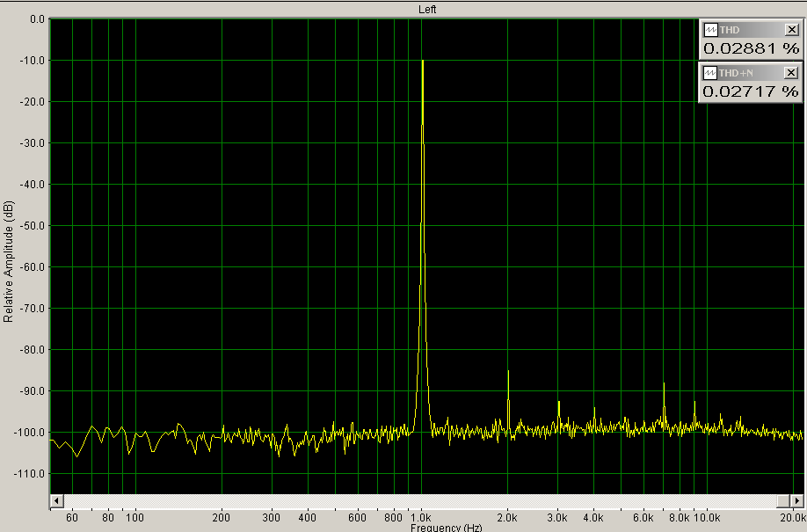Click the 4.0k frequency tick label
The image size is (807, 532).
[593, 518]
